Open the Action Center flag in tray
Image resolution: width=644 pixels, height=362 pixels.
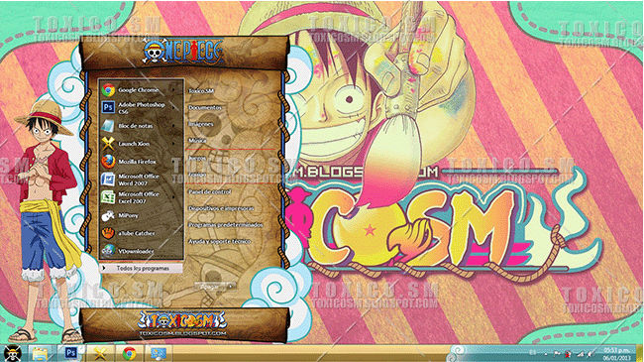point(557,353)
